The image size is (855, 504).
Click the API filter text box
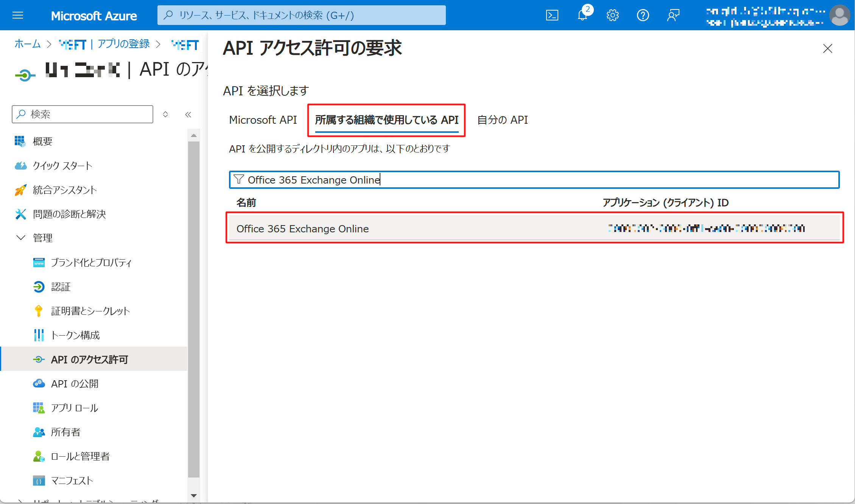pos(534,180)
